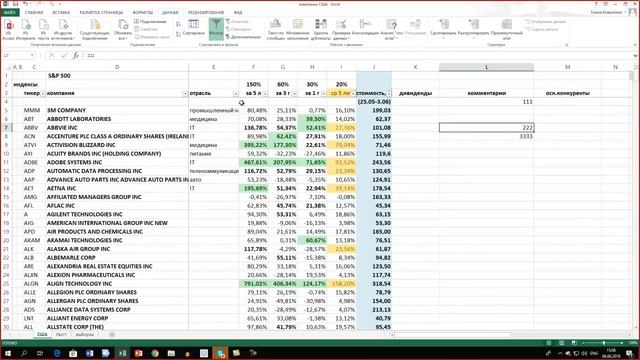This screenshot has height=360, width=640.
Task: Open PowerPoint from the taskbar
Action: 138,353
